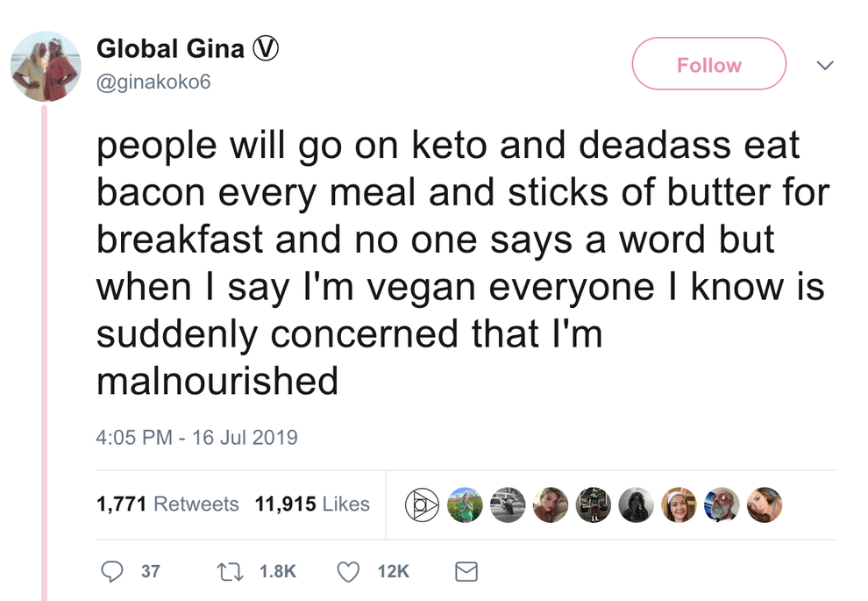Image resolution: width=868 pixels, height=601 pixels.
Task: Open the bunny ears headband liker avatar
Action: pyautogui.click(x=679, y=504)
